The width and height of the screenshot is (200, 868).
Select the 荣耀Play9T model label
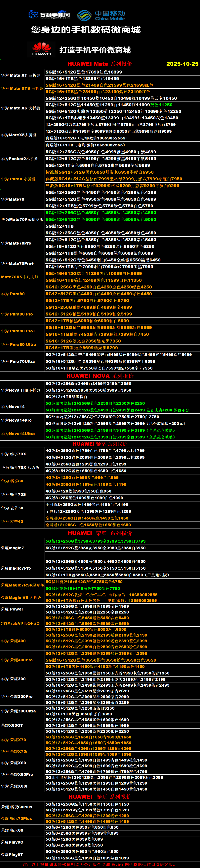point(12,854)
